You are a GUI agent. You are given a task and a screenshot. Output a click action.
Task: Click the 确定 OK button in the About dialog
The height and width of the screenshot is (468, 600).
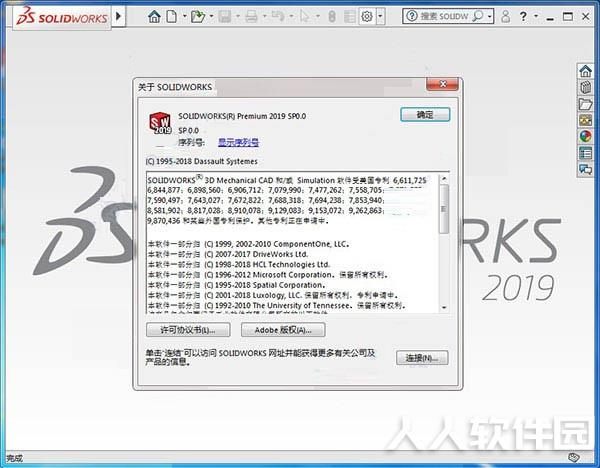pos(425,114)
